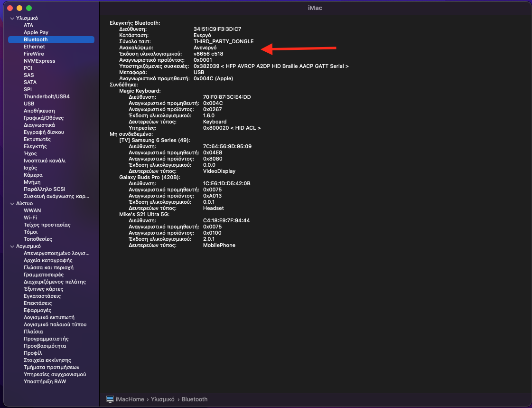This screenshot has width=532, height=408.
Task: Select Λογισμικό παλαιού τύπου entry
Action: [x=55, y=325]
